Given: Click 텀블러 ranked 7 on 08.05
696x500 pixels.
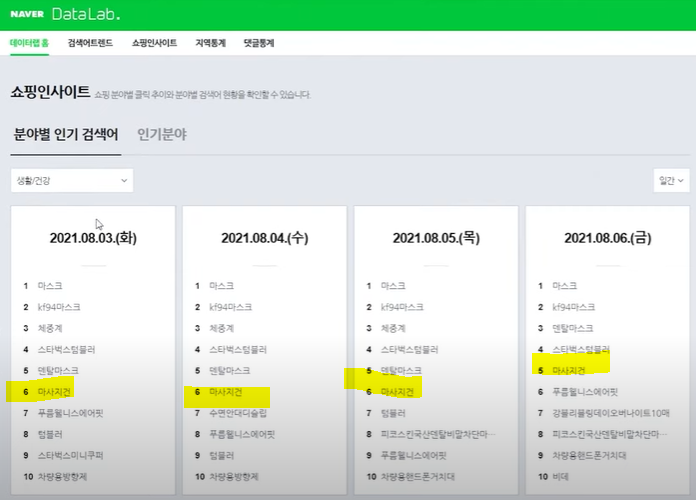Looking at the screenshot, I should (x=393, y=413).
